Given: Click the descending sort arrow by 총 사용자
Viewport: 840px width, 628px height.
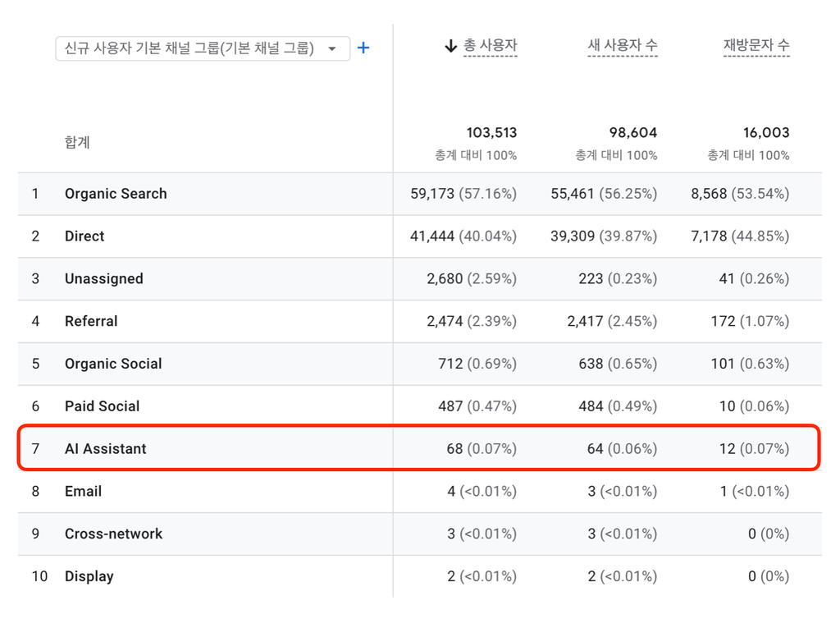Looking at the screenshot, I should (x=451, y=46).
